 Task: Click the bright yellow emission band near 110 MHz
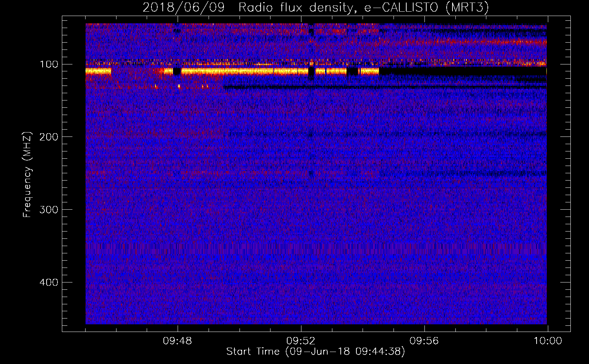pos(232,71)
